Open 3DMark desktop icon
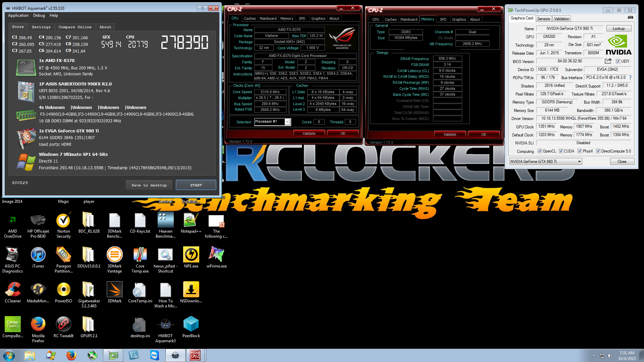 [x=115, y=292]
